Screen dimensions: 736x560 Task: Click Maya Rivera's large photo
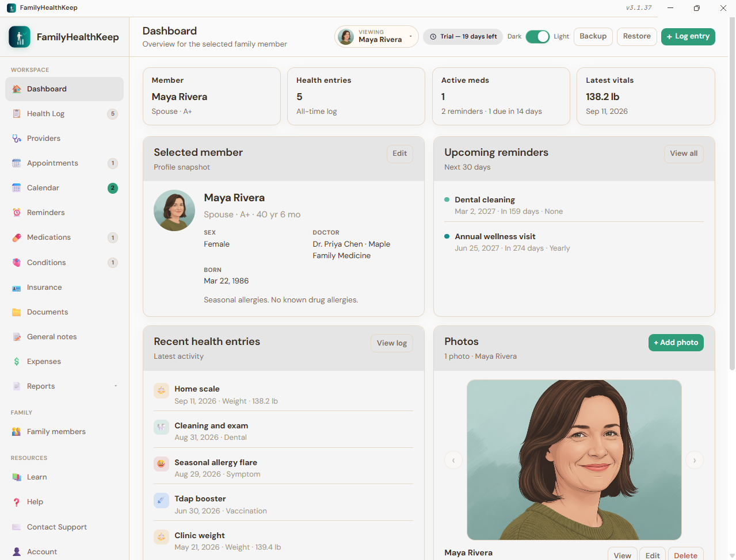coord(574,460)
